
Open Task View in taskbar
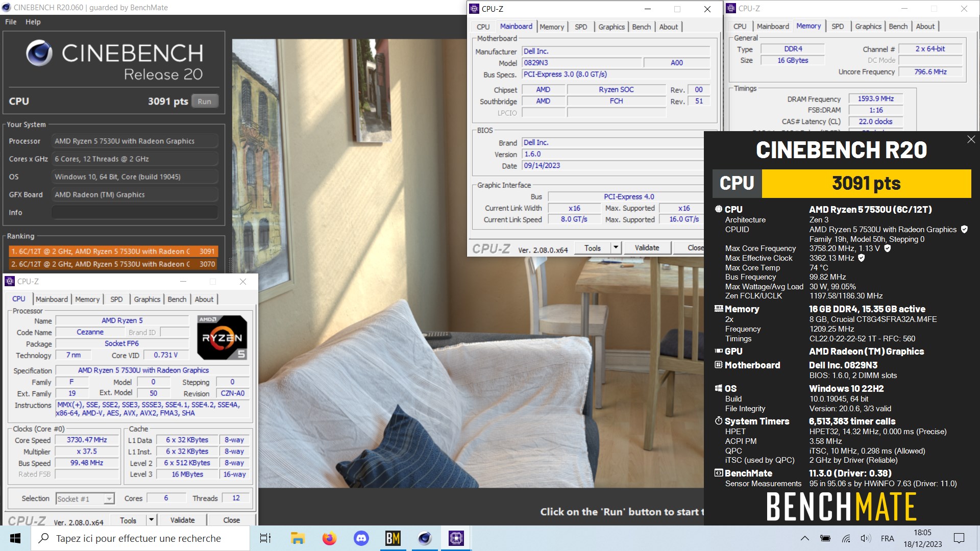tap(265, 538)
